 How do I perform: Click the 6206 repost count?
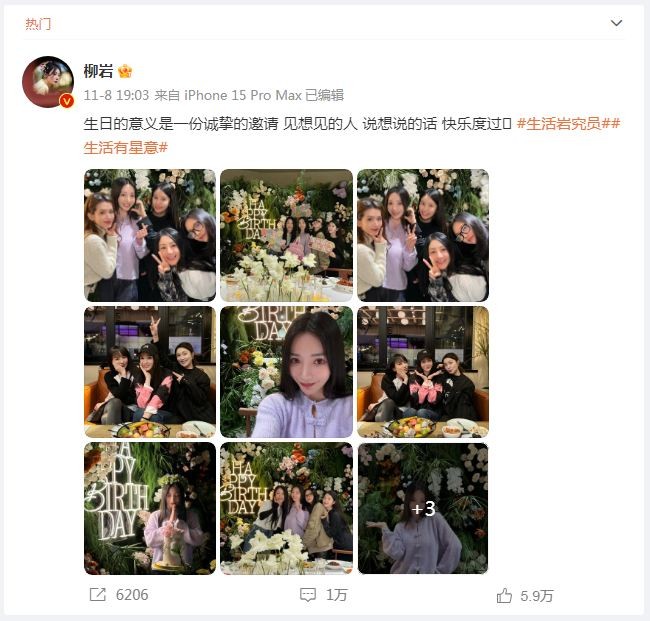tap(132, 595)
